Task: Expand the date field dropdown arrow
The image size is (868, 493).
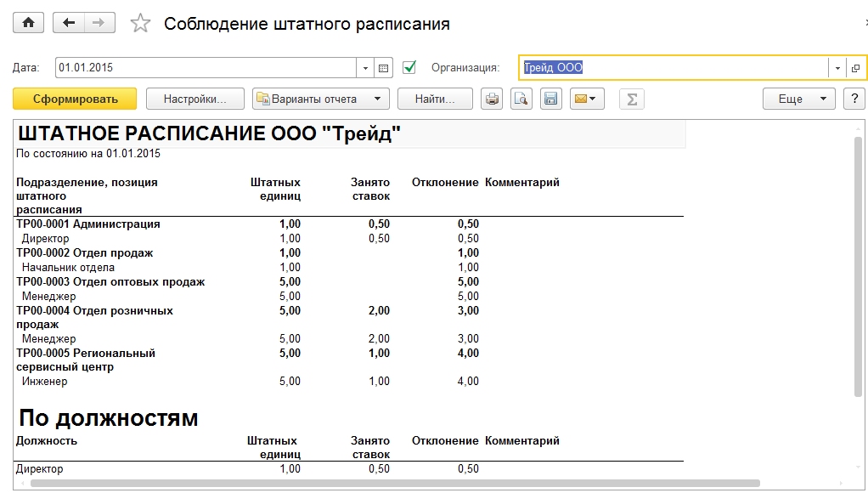Action: (365, 68)
